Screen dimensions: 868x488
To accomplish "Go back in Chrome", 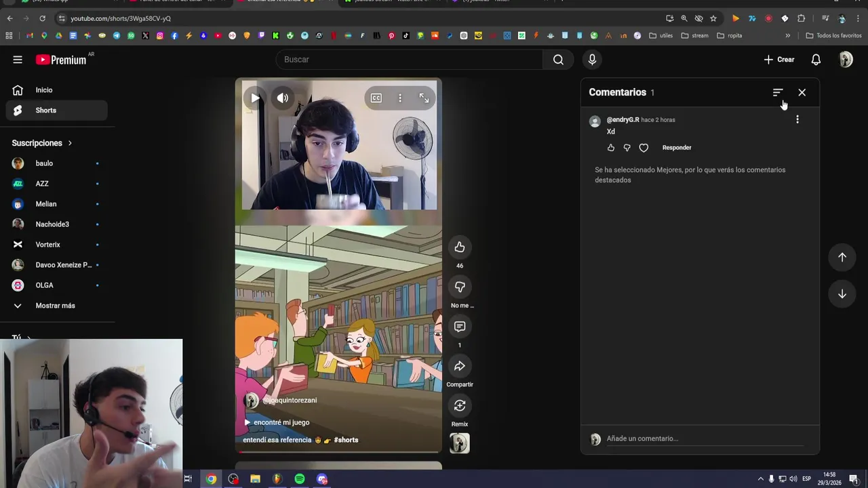I will pyautogui.click(x=9, y=18).
